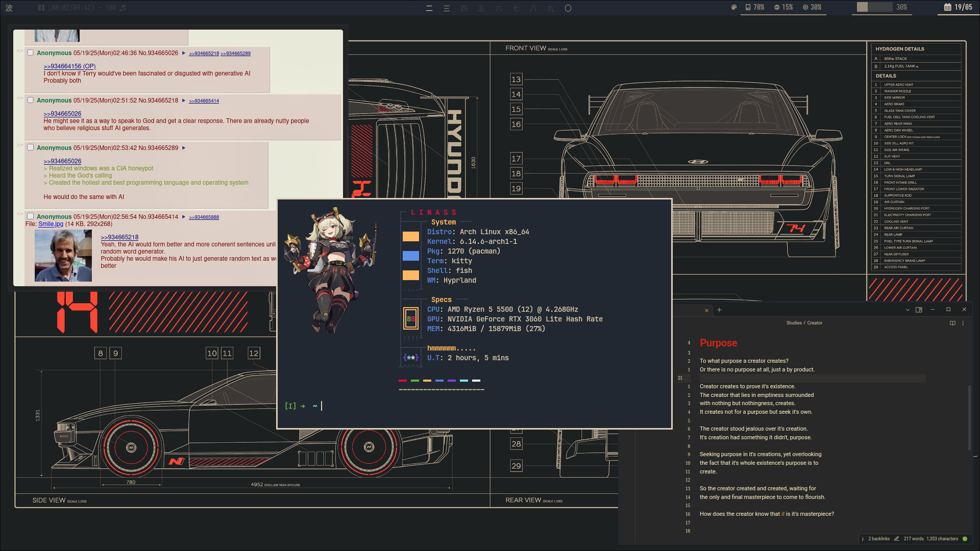Follow backlink >>934665888 in post header

pyautogui.click(x=204, y=217)
